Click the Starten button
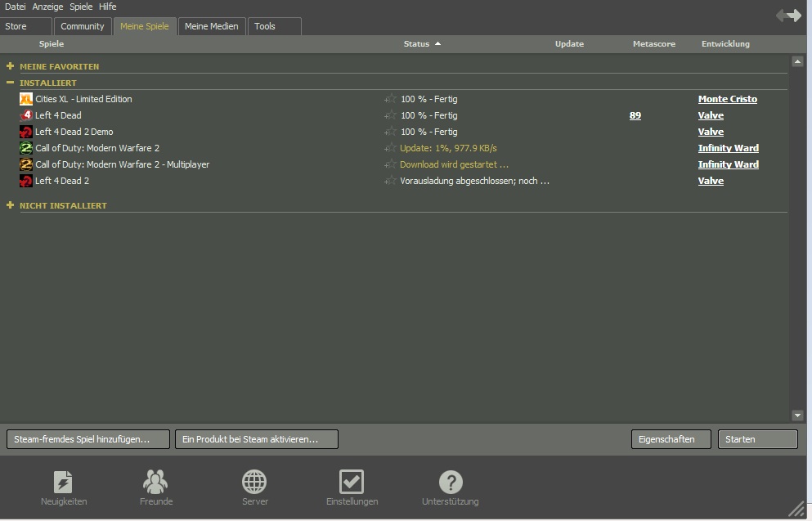The width and height of the screenshot is (812, 521). coord(758,439)
